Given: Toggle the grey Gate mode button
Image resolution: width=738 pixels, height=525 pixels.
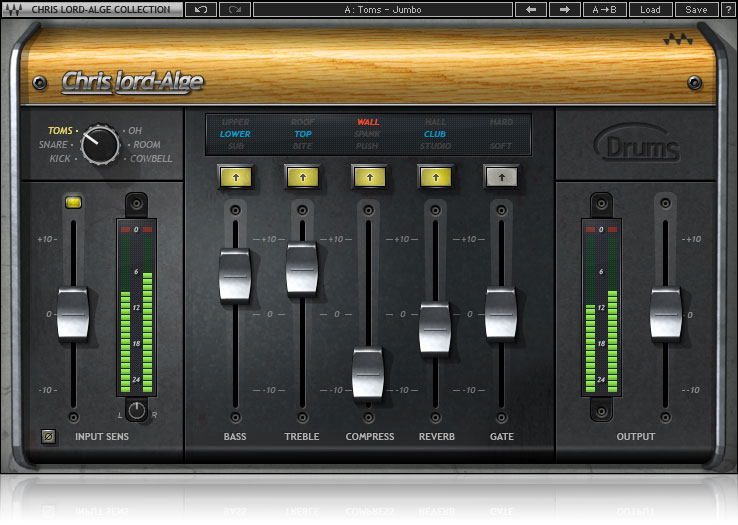Looking at the screenshot, I should (x=501, y=177).
